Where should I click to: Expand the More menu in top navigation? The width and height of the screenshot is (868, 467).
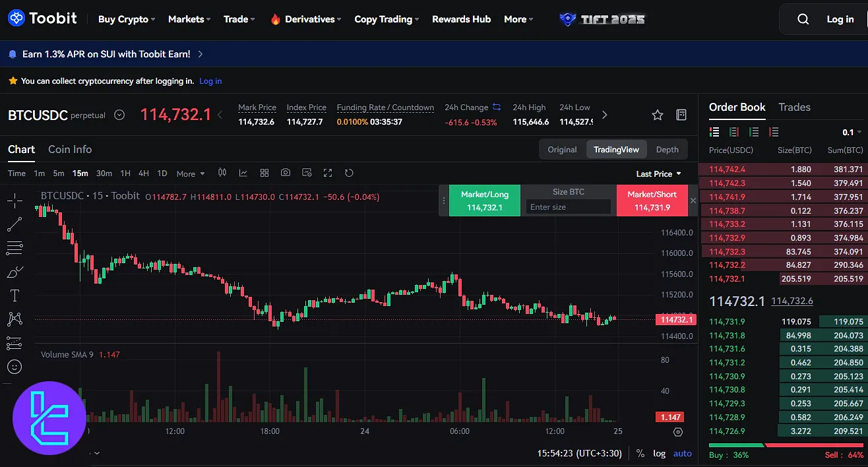coord(518,19)
